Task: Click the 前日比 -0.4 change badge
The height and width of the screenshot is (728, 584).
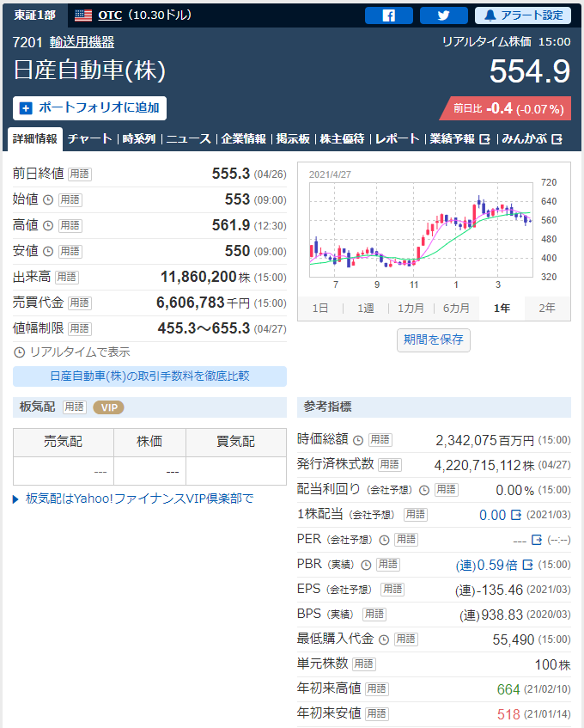Action: (x=506, y=108)
